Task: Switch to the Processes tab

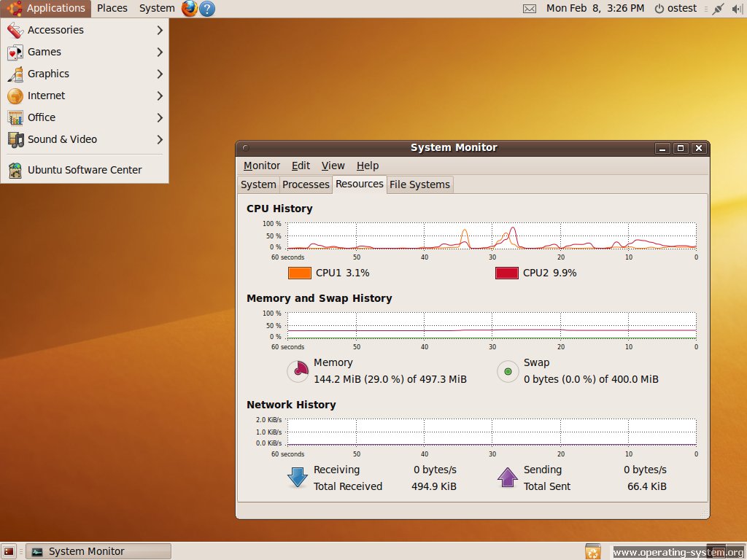Action: [306, 184]
